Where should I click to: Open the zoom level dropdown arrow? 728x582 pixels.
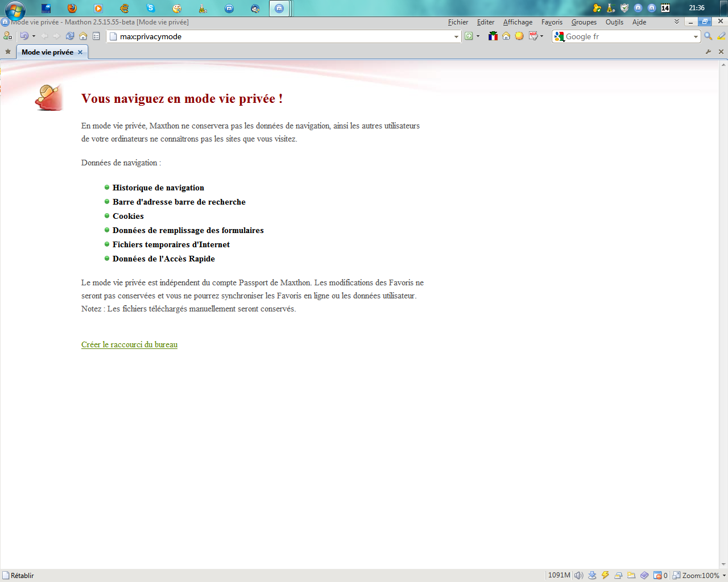tap(724, 576)
